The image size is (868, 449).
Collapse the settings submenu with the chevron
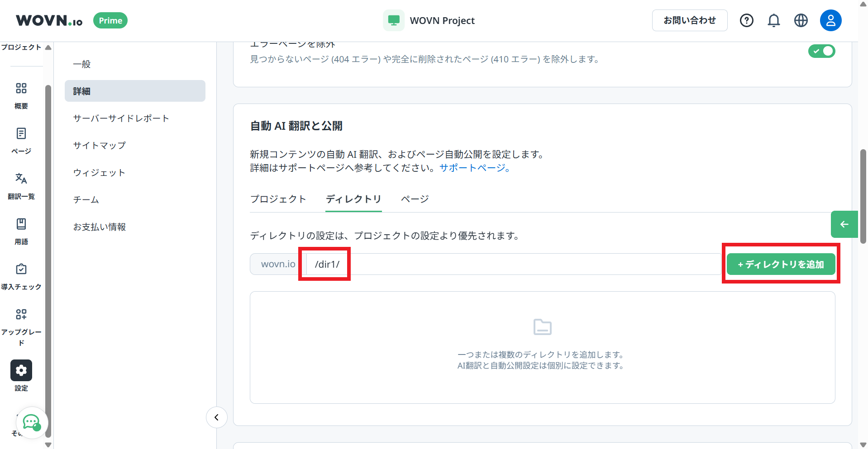pos(216,417)
